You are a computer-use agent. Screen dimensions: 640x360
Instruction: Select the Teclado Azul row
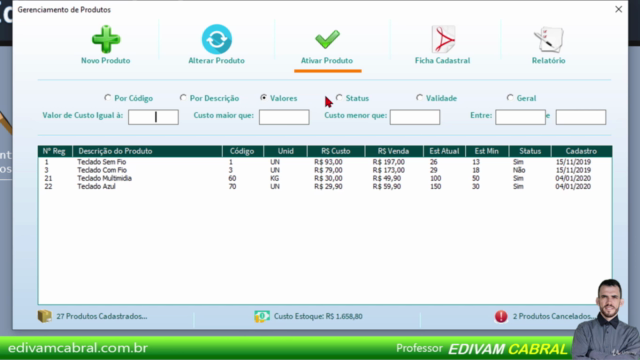(325, 187)
